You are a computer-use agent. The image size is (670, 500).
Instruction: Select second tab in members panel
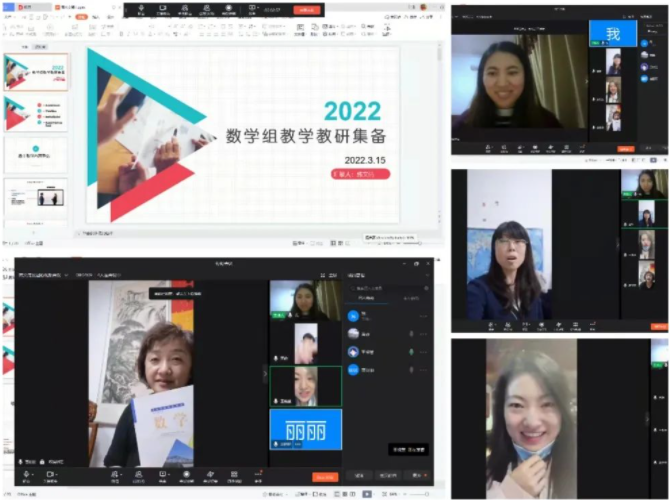coord(411,298)
